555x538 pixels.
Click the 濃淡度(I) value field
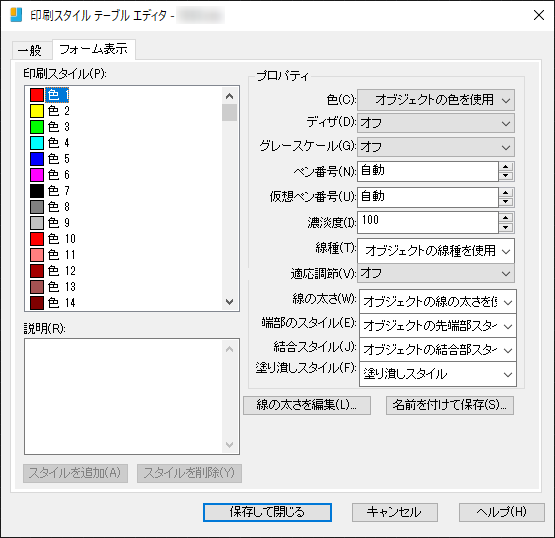point(428,222)
